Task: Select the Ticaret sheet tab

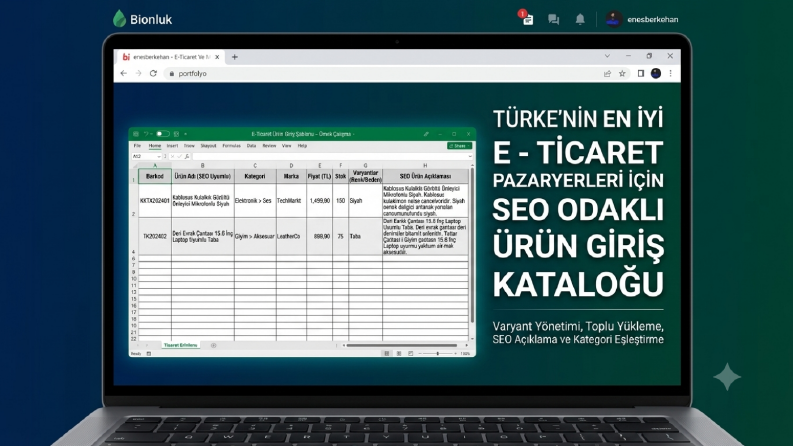Action: (x=181, y=345)
